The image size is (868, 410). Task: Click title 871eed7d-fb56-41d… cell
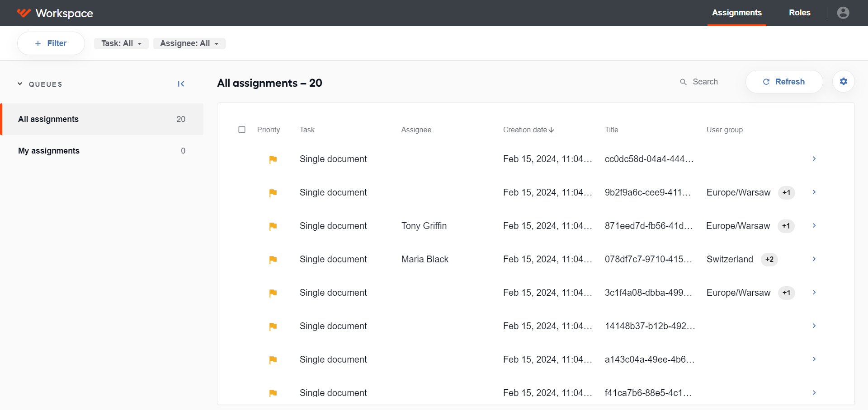pos(649,226)
